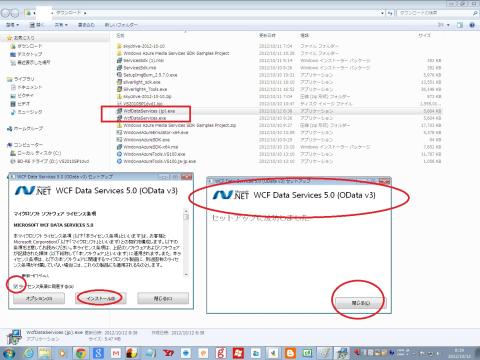Click the icon of silverlight_sdk.exe
The width and height of the screenshot is (480, 360).
pyautogui.click(x=119, y=82)
